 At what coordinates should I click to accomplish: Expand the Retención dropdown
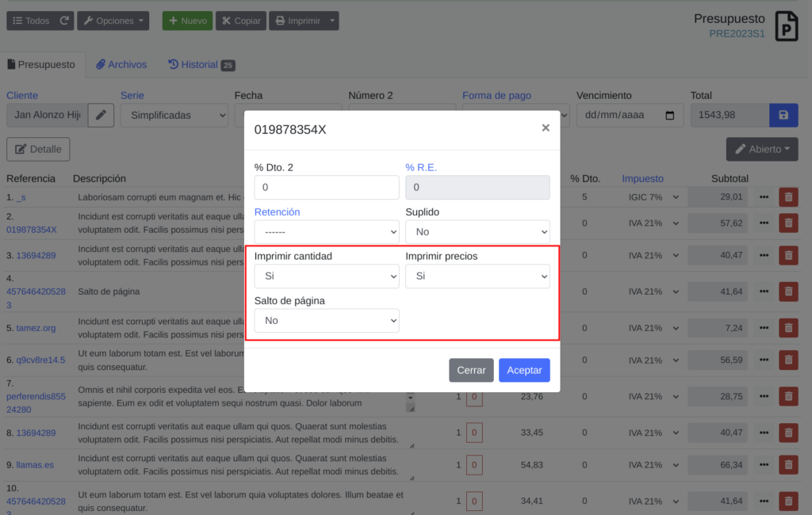(x=326, y=232)
